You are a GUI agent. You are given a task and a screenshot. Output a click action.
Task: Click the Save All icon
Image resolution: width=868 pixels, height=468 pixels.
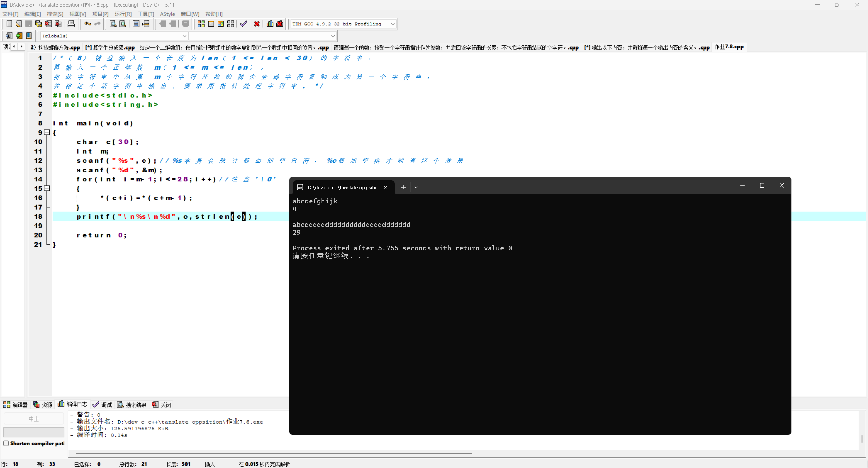tap(39, 24)
